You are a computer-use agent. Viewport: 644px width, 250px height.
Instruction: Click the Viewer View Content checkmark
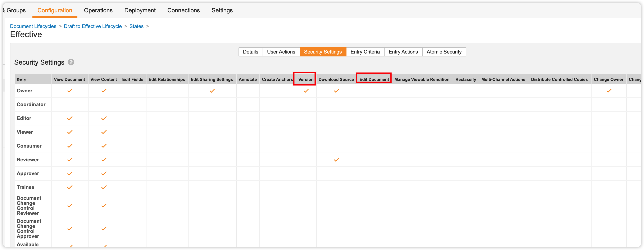click(x=104, y=132)
